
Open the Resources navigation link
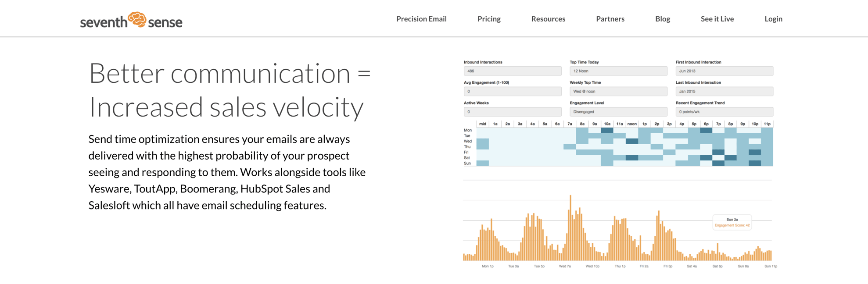[548, 19]
